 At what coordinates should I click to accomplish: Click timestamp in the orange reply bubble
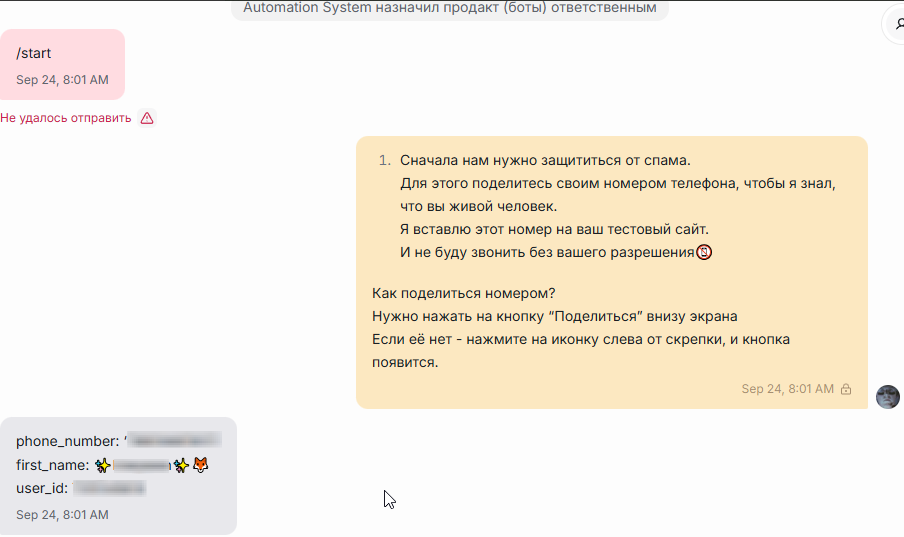coord(788,389)
